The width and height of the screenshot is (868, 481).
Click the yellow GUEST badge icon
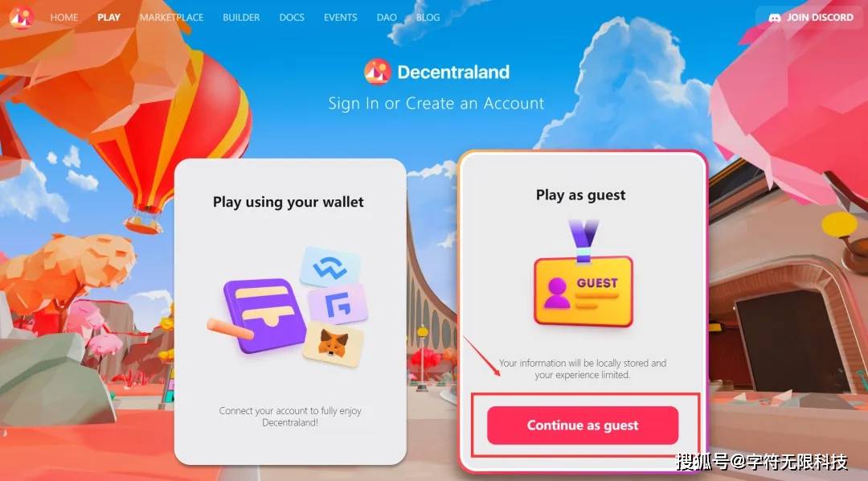[x=583, y=273]
